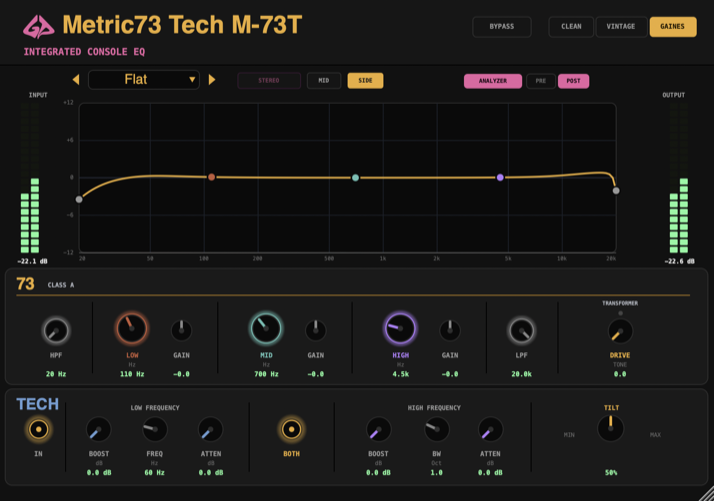Select the GAINES mode
Screen dimensions: 714x501
(673, 26)
